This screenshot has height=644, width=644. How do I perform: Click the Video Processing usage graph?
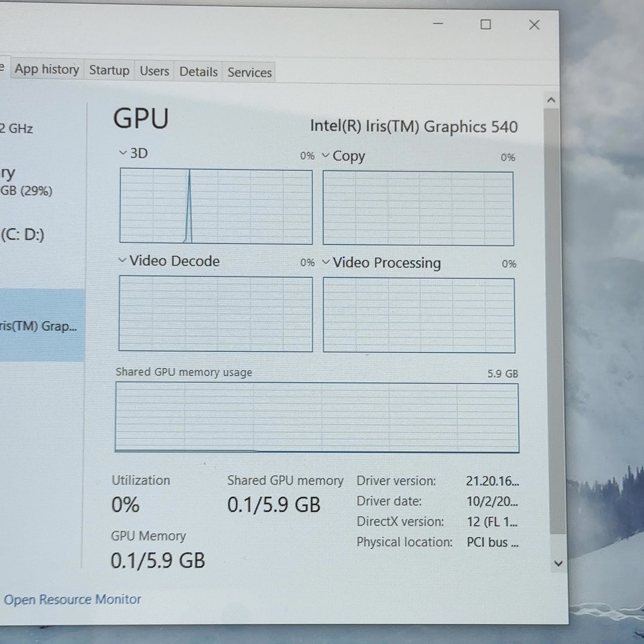pyautogui.click(x=419, y=316)
